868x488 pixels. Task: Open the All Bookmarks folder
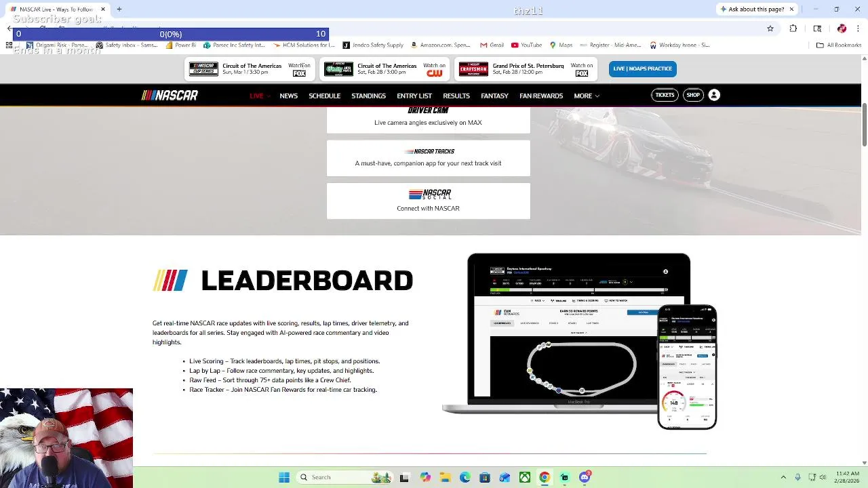click(x=838, y=45)
